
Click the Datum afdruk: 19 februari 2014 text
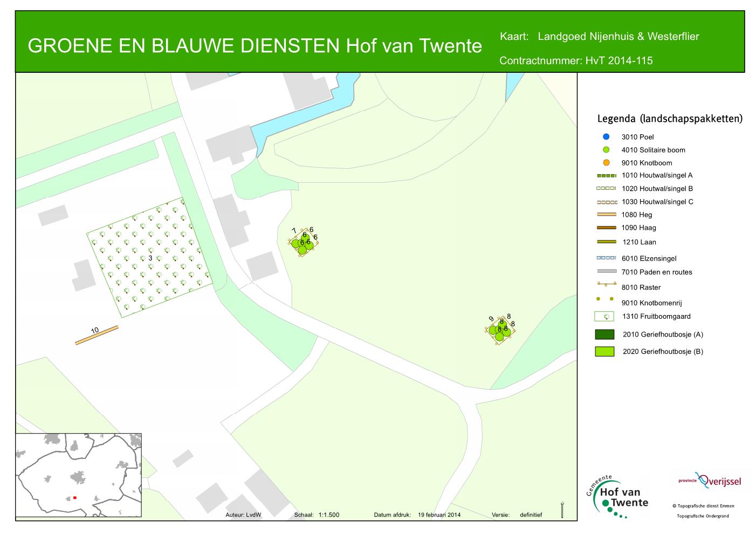click(417, 515)
